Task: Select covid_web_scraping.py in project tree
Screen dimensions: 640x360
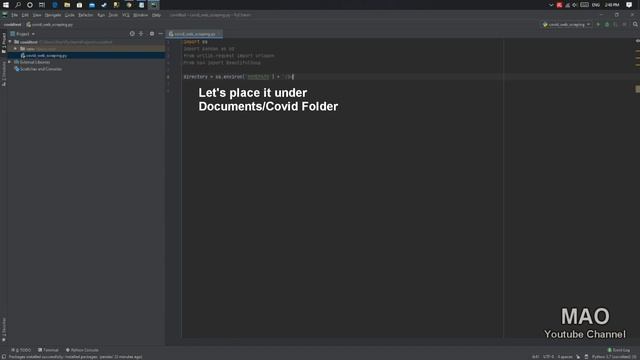Action: pyautogui.click(x=46, y=56)
